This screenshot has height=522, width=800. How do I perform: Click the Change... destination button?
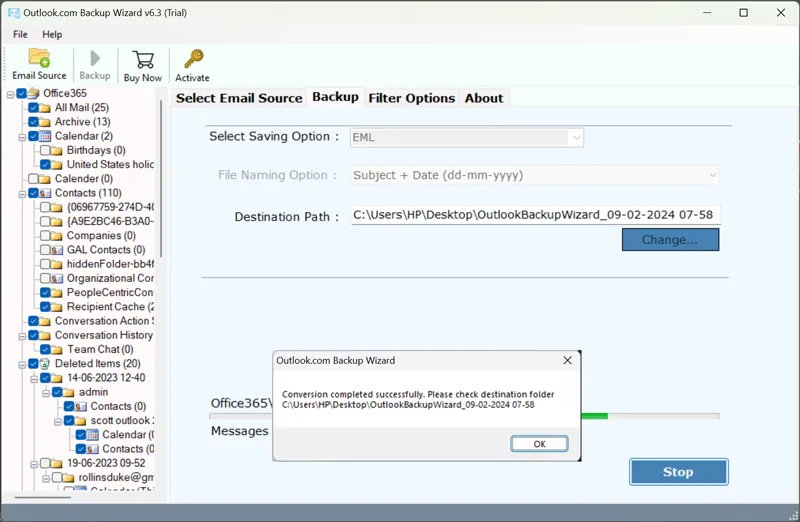pyautogui.click(x=670, y=240)
